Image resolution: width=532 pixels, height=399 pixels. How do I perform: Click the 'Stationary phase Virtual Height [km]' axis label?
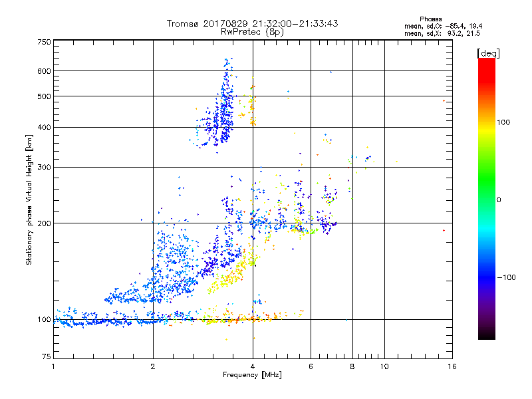(x=29, y=199)
